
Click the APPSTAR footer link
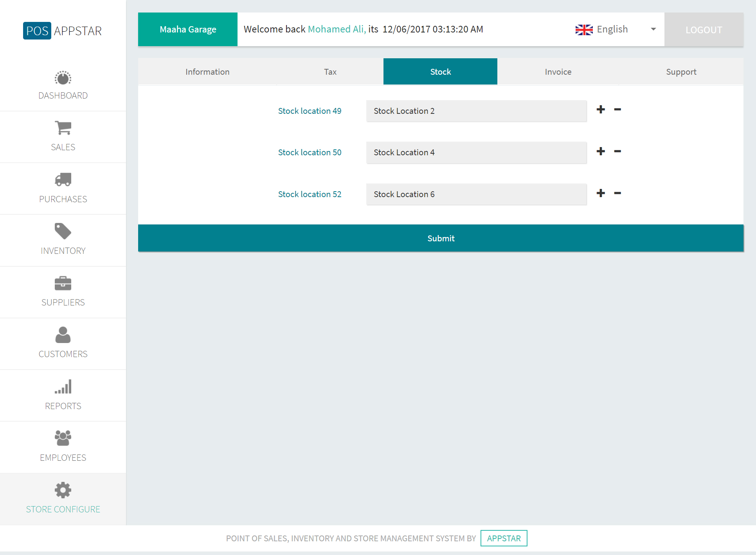click(504, 538)
